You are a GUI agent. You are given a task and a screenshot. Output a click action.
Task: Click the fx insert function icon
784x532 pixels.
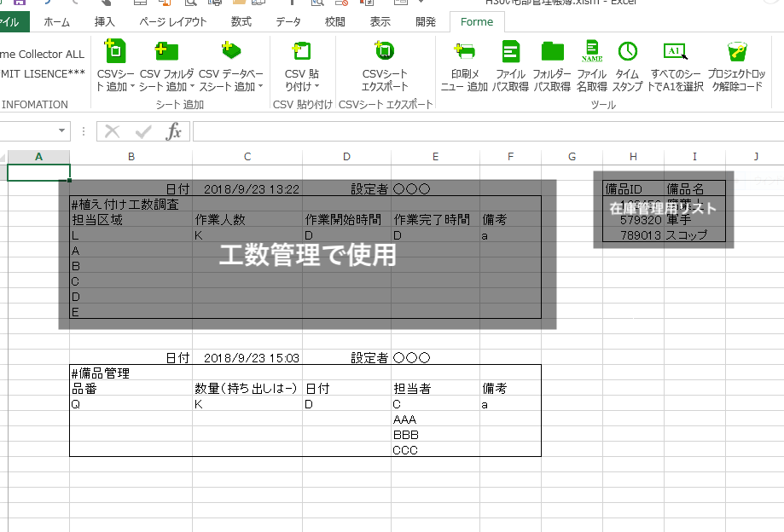(x=173, y=131)
